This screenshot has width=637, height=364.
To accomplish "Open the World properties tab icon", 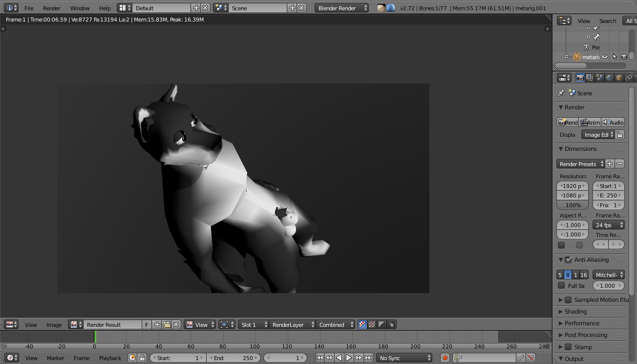I will 609,78.
